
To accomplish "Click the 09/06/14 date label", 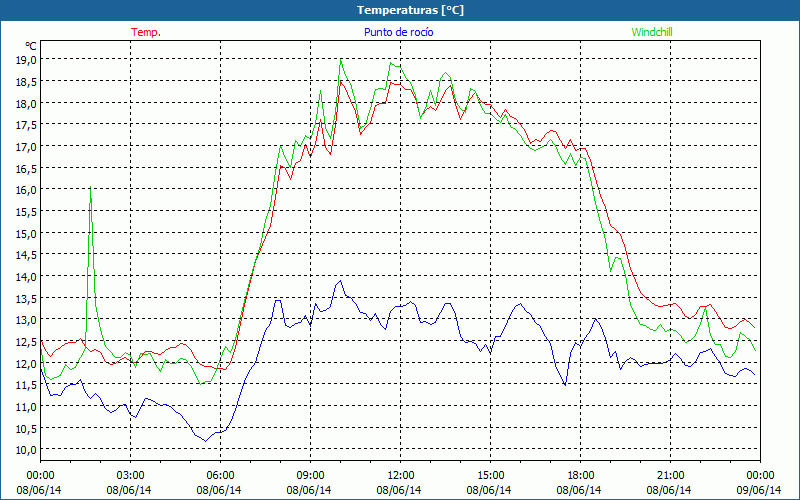I will (x=759, y=490).
